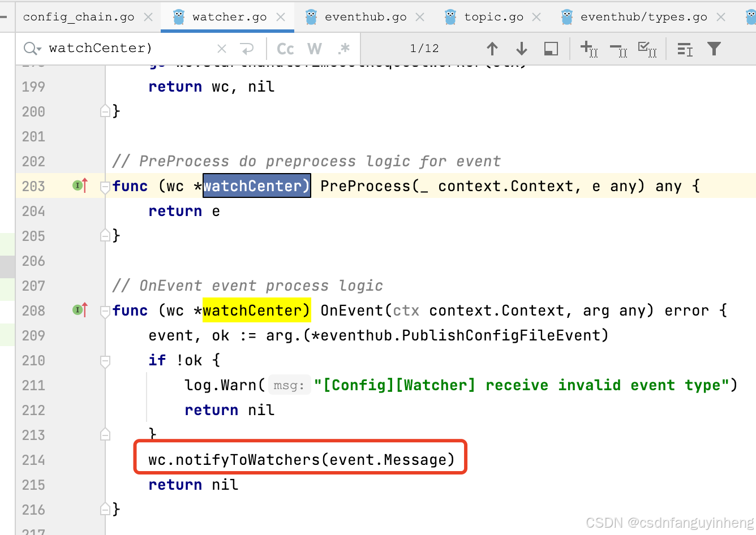756x535 pixels.
Task: Close the eventhub/types.go tab
Action: (721, 17)
